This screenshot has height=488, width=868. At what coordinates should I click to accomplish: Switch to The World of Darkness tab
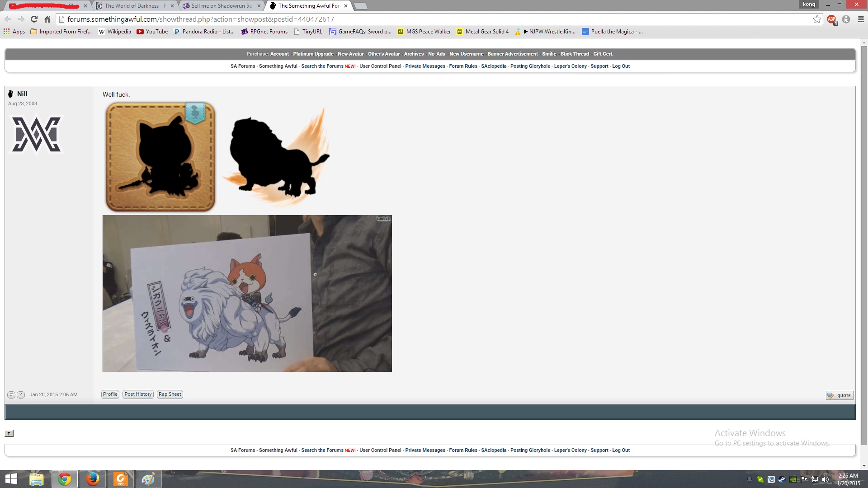[135, 6]
